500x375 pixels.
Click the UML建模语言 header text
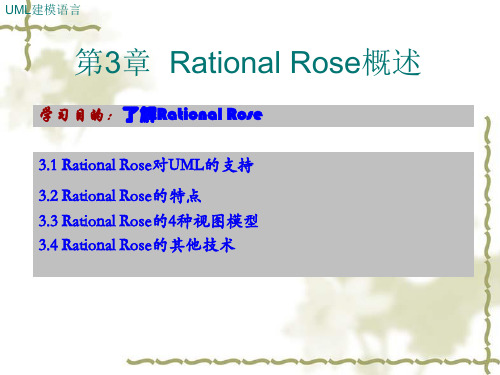tap(43, 10)
